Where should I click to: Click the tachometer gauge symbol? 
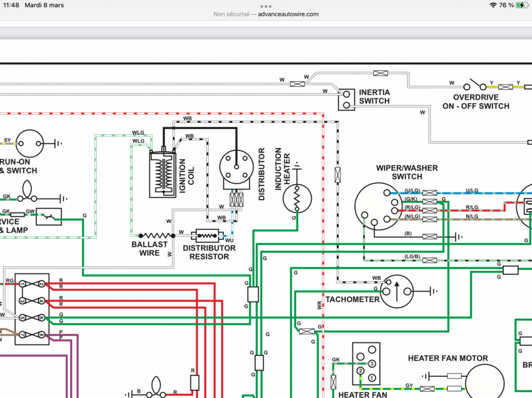point(396,291)
